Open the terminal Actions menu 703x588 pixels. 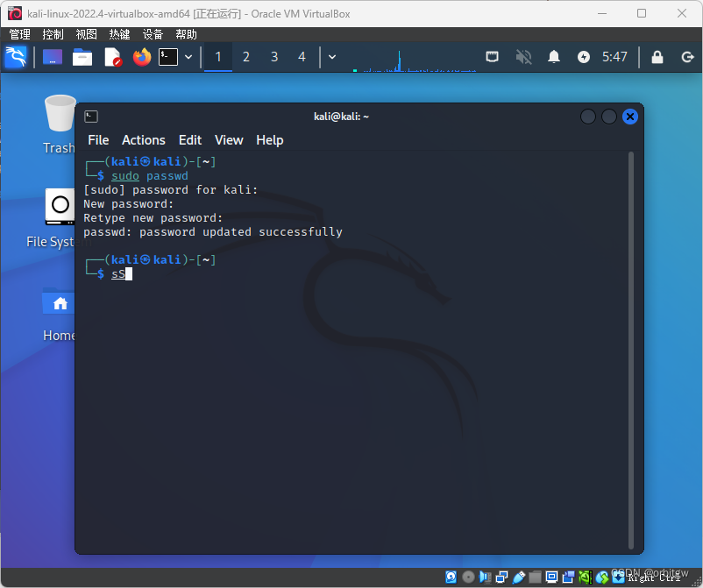pos(144,140)
